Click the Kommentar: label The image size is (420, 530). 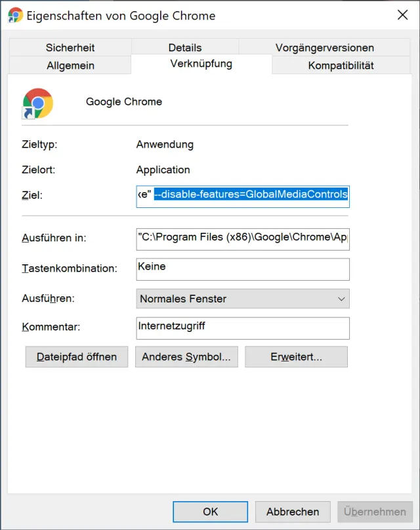pyautogui.click(x=51, y=327)
